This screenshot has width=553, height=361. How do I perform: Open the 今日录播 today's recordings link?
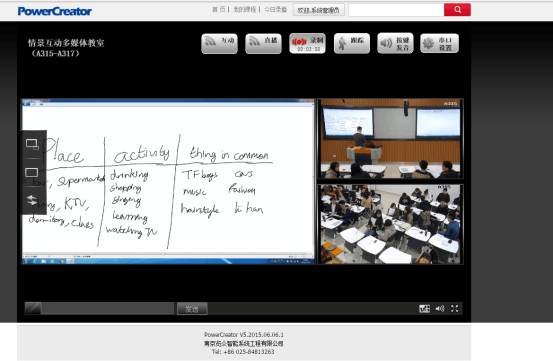coord(275,10)
